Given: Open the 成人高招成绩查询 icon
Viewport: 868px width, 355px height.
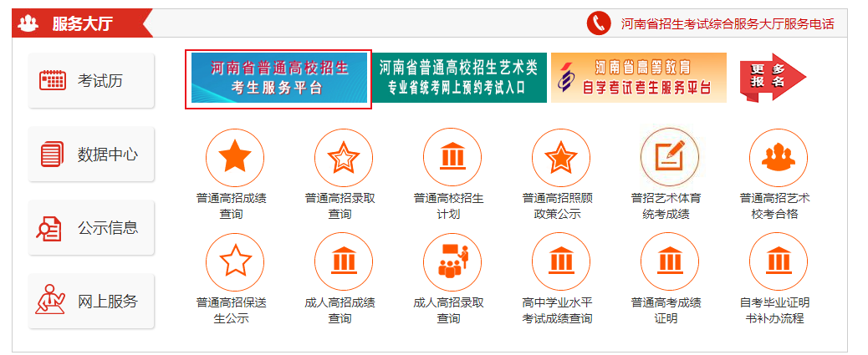Looking at the screenshot, I should 344,261.
